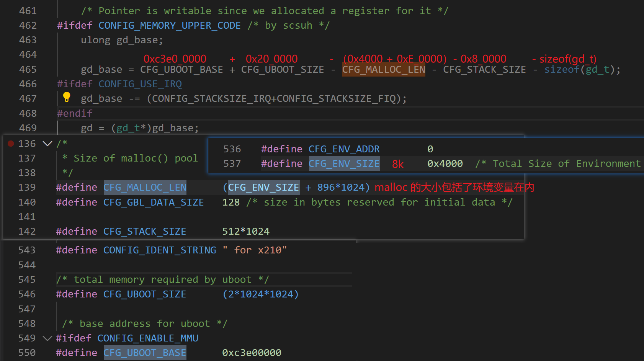Click CFG_UBOOT_BASE on line 465
The image size is (644, 361).
(x=181, y=69)
